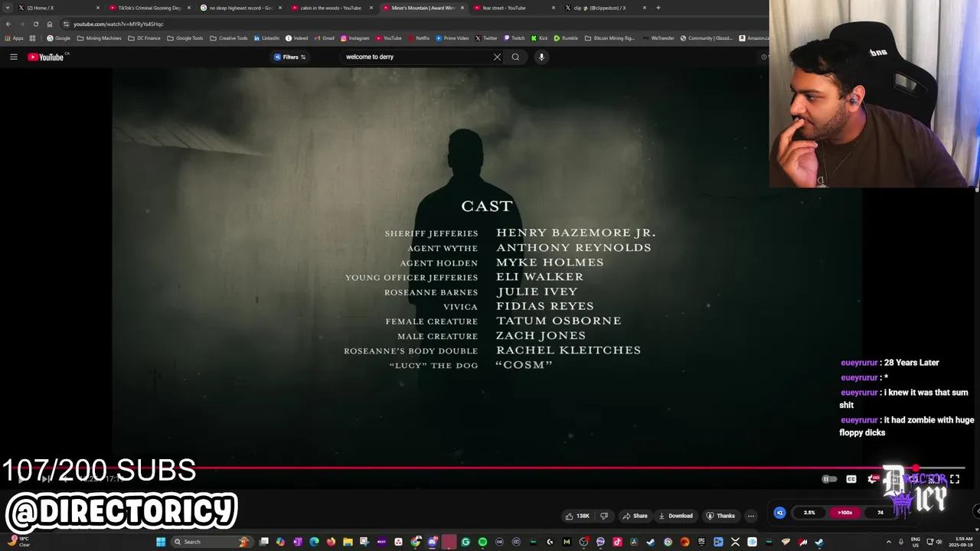Dislike the video with thumbs down
Screen dimensions: 980x551
(x=604, y=516)
